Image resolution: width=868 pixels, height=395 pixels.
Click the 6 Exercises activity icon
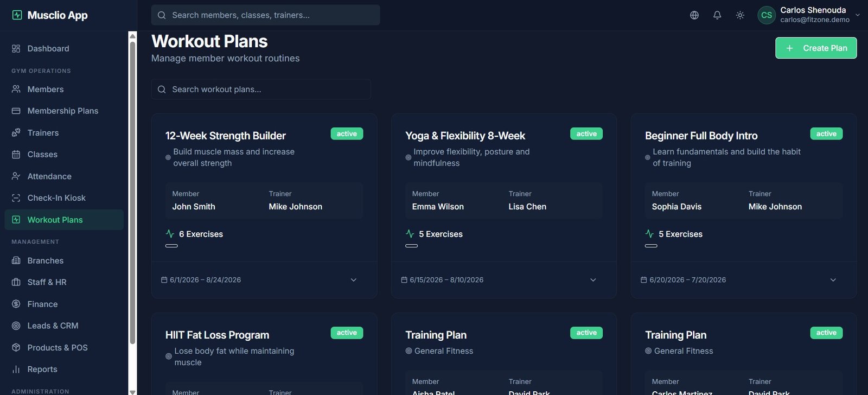click(170, 234)
